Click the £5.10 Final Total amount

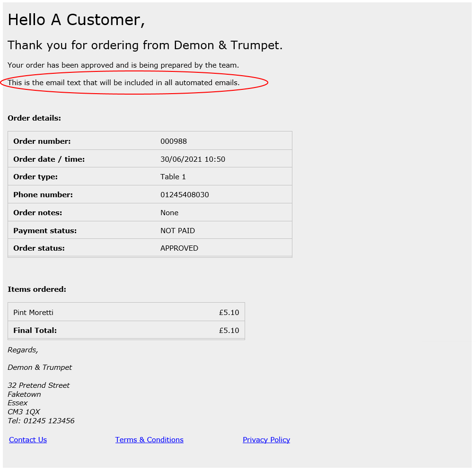pos(229,330)
